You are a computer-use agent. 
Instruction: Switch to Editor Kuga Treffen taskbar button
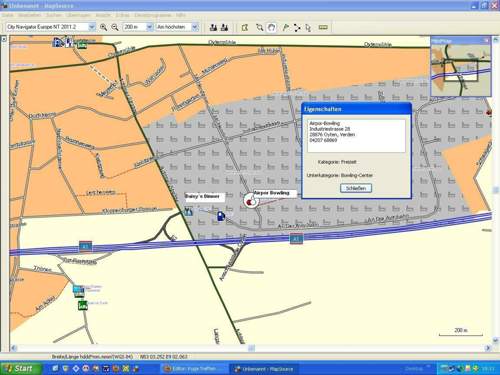tap(194, 369)
